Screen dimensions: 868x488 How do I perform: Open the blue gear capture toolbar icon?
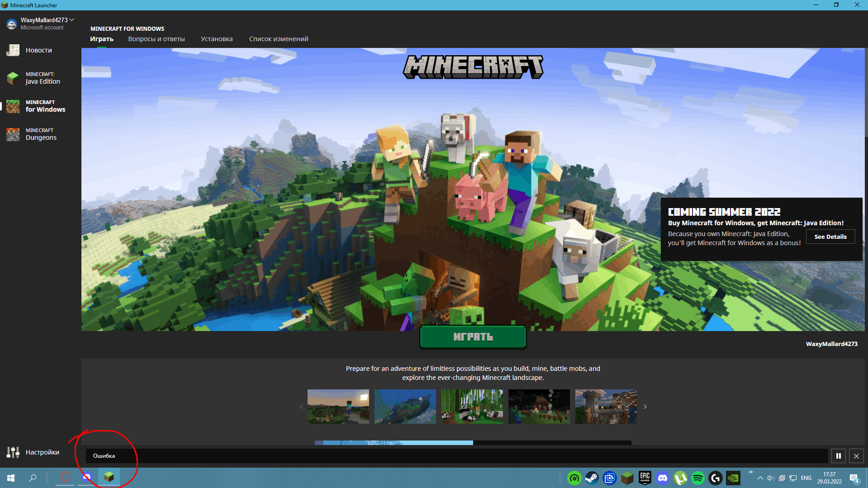tap(609, 478)
